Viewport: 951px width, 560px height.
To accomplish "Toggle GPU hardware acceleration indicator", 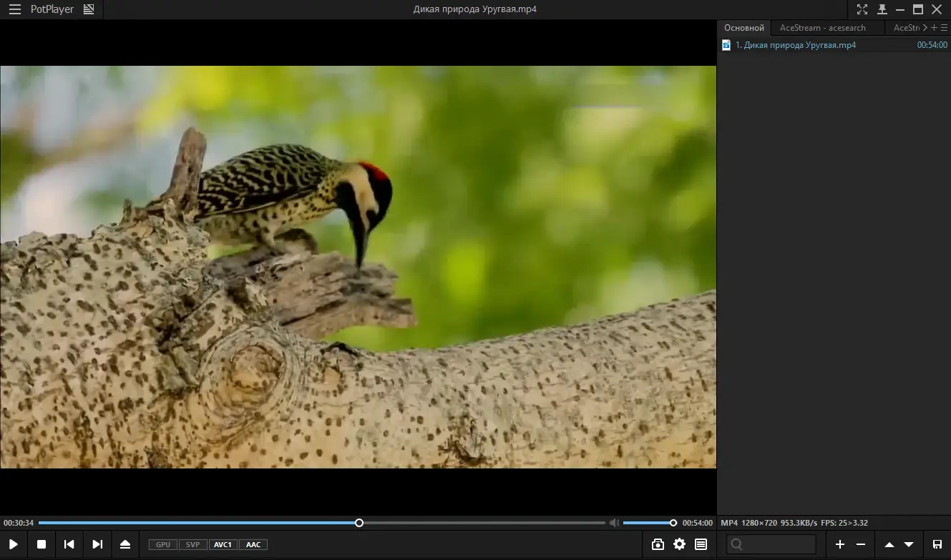I will [163, 545].
